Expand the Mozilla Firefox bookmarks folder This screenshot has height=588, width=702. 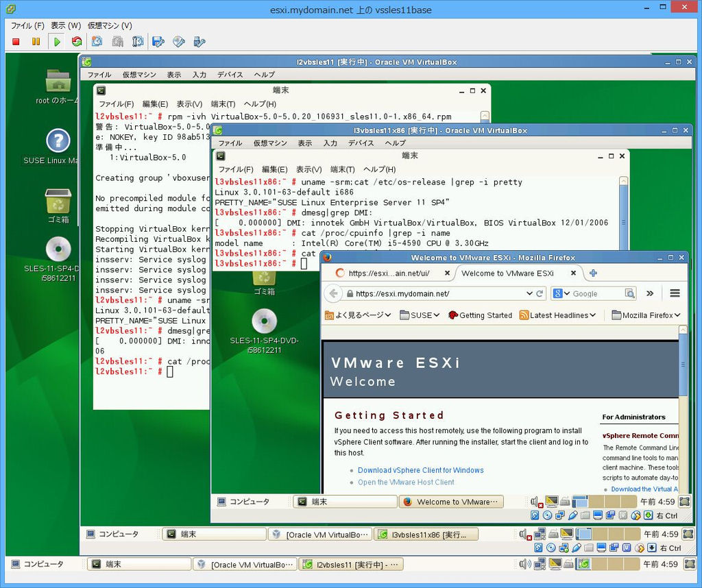click(646, 315)
